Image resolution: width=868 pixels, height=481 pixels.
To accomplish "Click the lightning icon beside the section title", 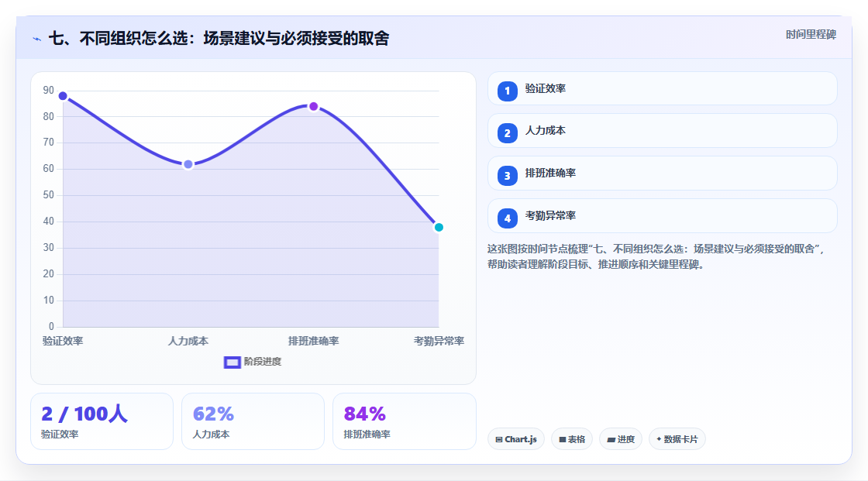I will (37, 39).
